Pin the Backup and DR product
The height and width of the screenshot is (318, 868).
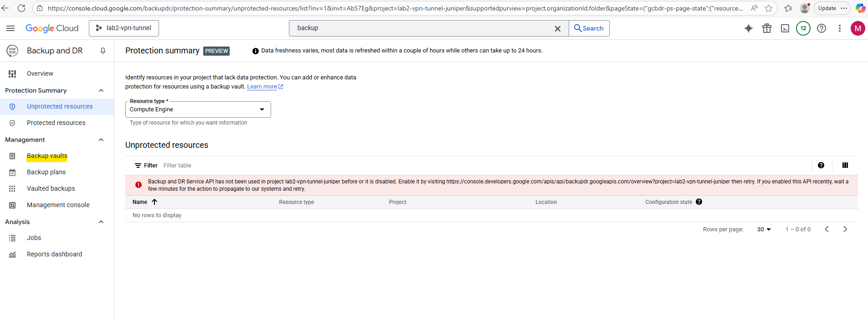point(103,51)
